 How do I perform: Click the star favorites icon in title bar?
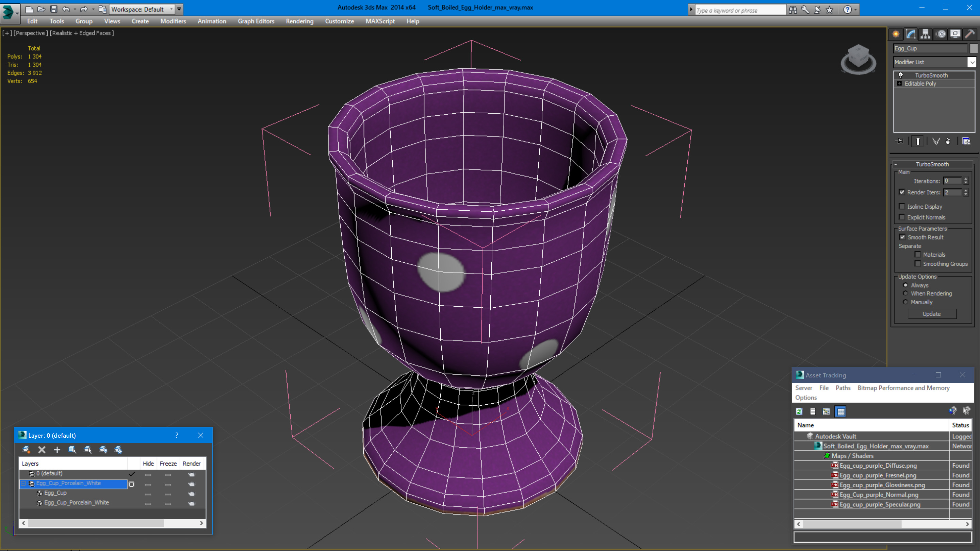[x=829, y=10]
